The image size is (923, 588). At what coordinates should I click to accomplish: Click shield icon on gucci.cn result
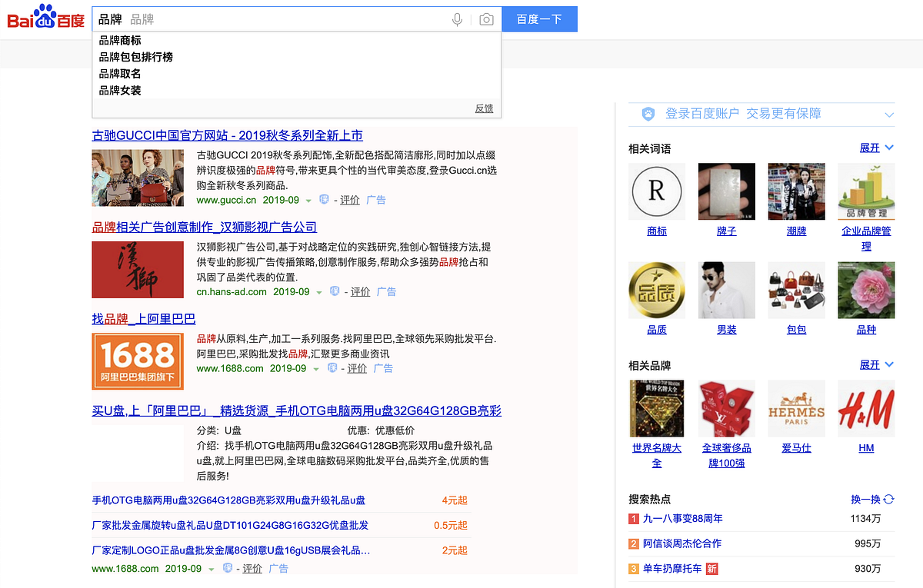[324, 200]
